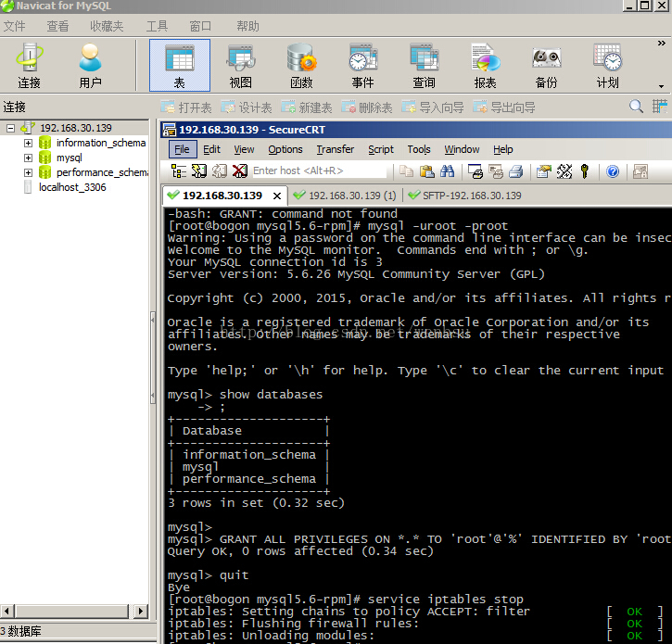Image resolution: width=672 pixels, height=644 pixels.
Task: Open the 函数 (Function) toolbar icon
Action: pos(302,66)
